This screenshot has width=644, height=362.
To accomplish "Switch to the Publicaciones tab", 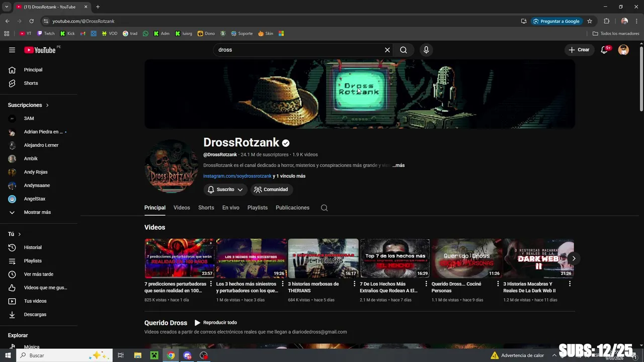I will pos(292,208).
